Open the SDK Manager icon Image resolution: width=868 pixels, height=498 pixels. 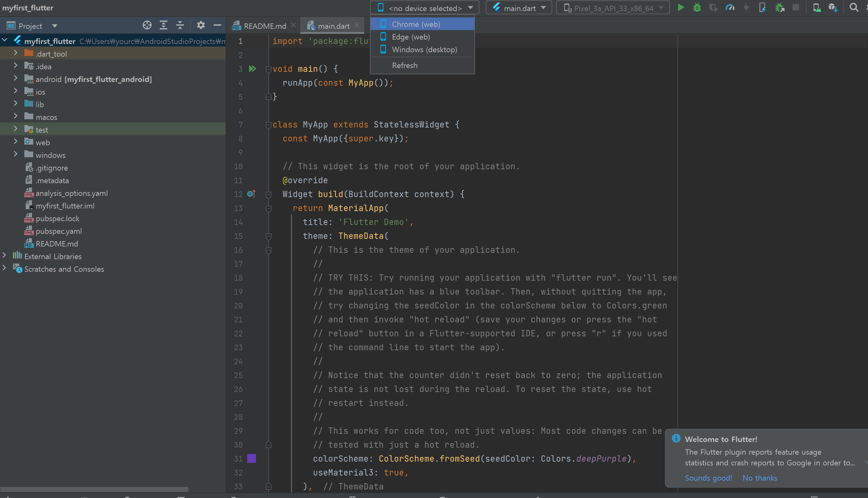point(833,8)
